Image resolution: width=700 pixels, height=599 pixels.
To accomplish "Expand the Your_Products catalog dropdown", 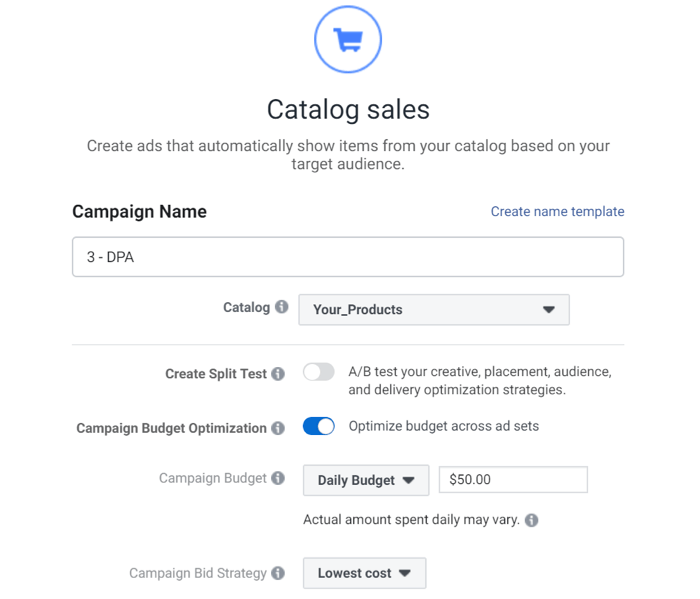I will coord(434,310).
